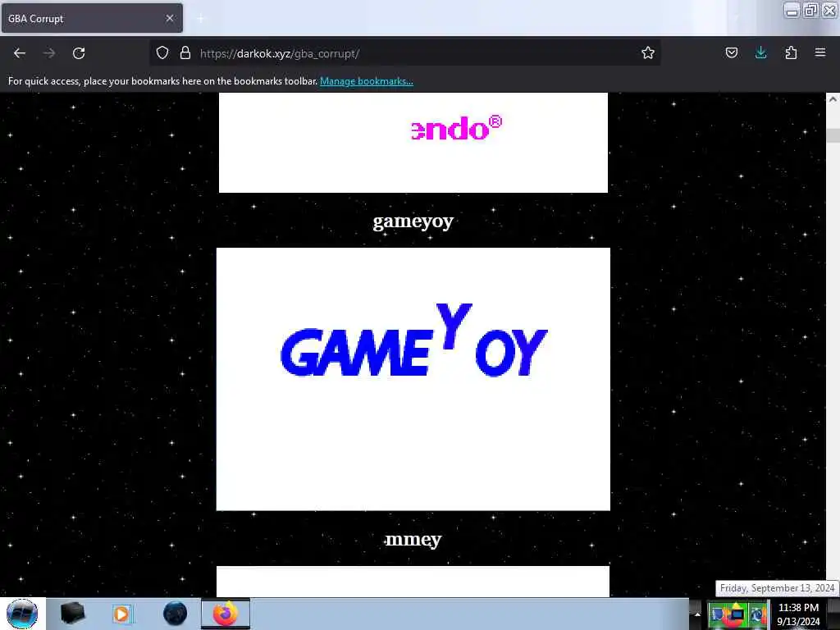840x630 pixels.
Task: Select the GBA Corrupt tab
Action: (92, 18)
